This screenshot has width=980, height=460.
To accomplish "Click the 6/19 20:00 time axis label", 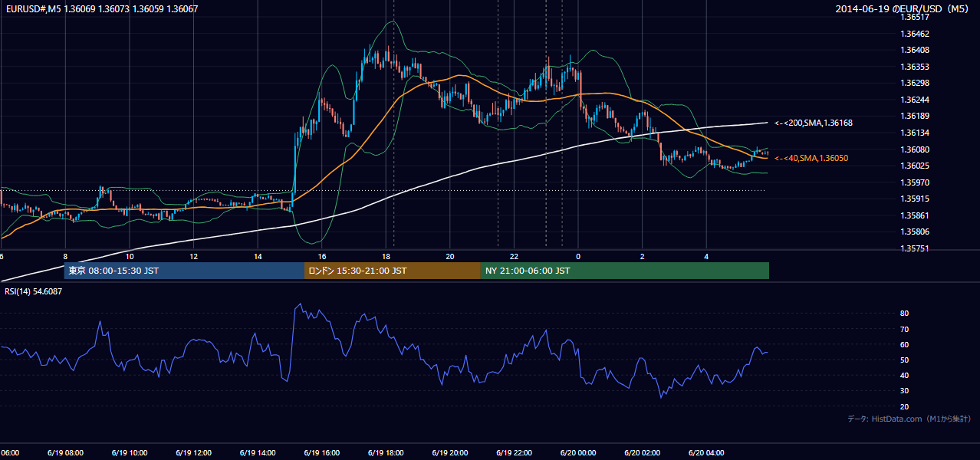I will point(450,453).
